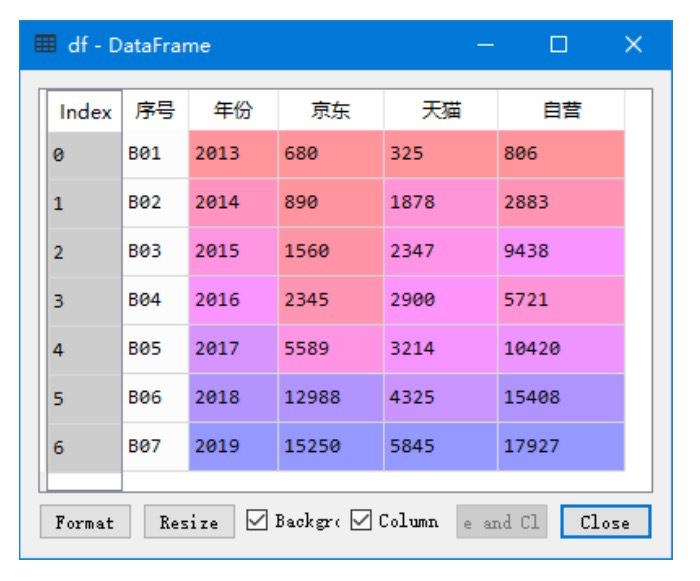Click 京东 cell 5589

click(x=330, y=348)
